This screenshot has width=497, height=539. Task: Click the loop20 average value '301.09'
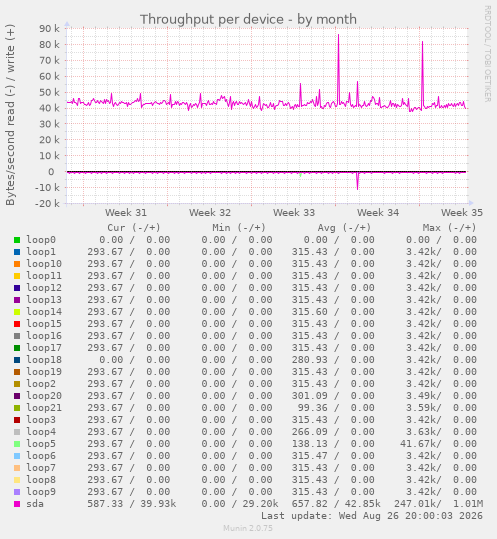(310, 396)
